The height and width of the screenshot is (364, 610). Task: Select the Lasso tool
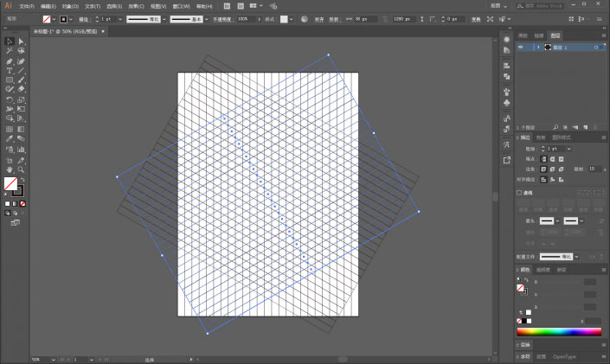pos(21,51)
